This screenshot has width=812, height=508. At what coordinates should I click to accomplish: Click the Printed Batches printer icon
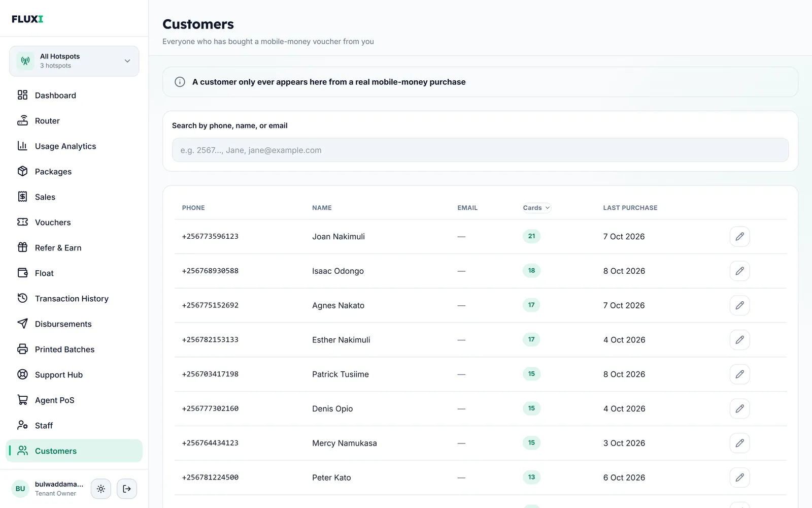22,349
